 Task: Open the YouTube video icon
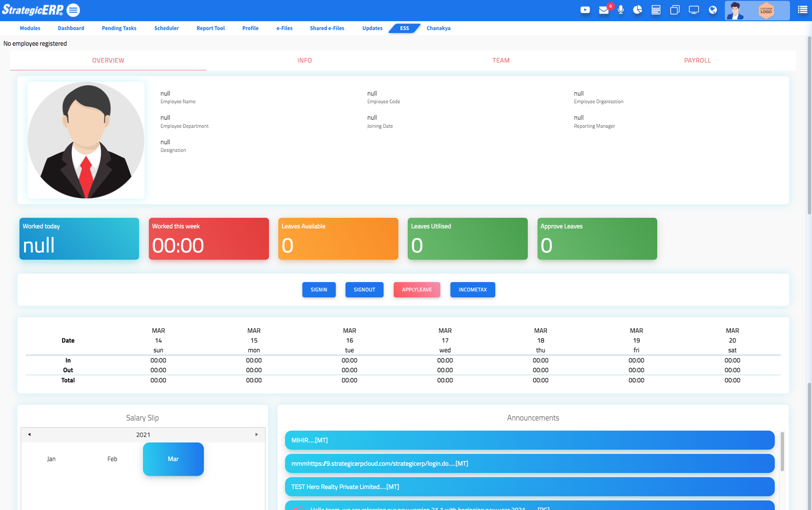(x=585, y=10)
